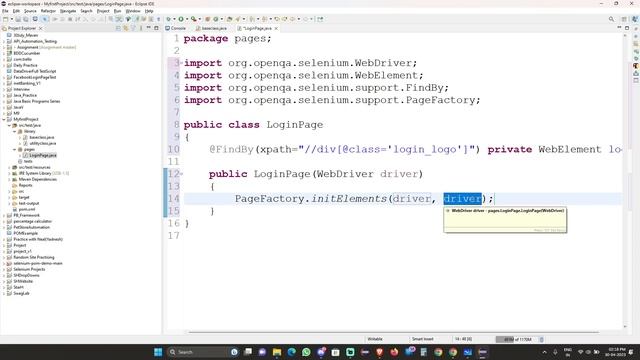
Task: Click the Search magnifier icon in the toolbar
Action: (611, 19)
